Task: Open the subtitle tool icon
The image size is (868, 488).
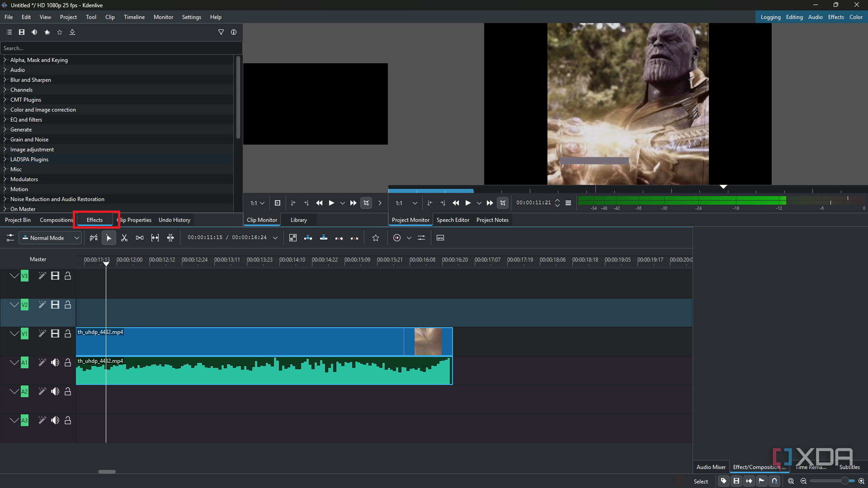Action: tap(440, 238)
